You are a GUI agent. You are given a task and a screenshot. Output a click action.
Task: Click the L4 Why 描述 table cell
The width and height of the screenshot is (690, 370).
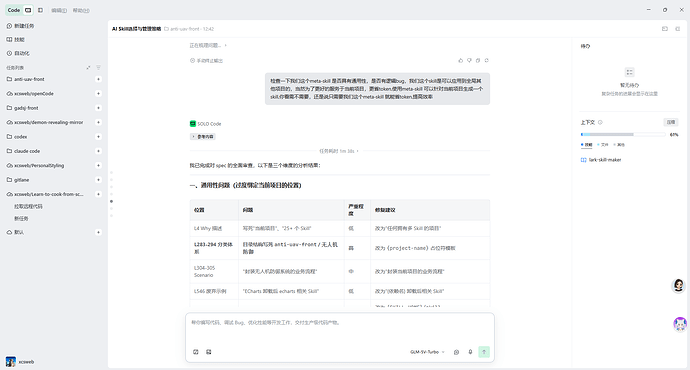coord(214,228)
